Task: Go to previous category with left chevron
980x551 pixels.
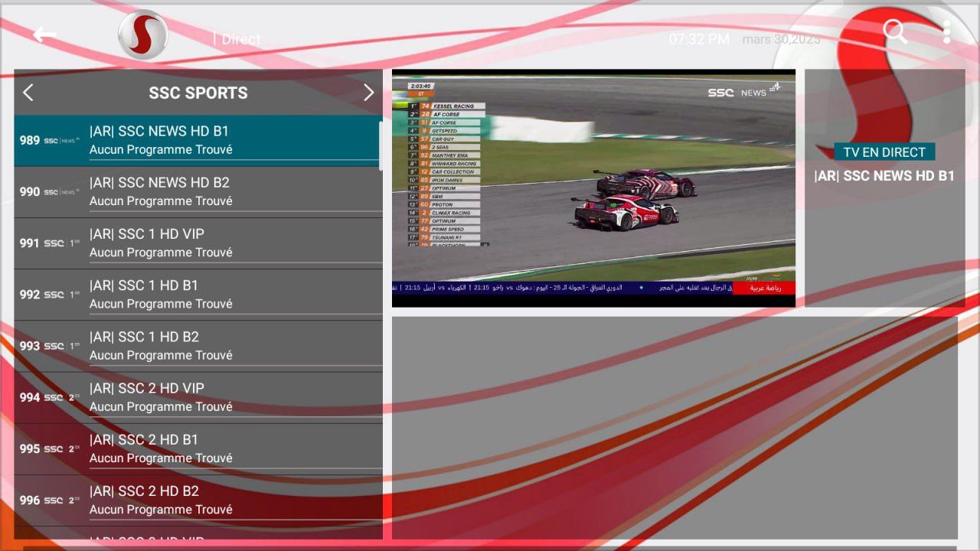Action: coord(28,93)
